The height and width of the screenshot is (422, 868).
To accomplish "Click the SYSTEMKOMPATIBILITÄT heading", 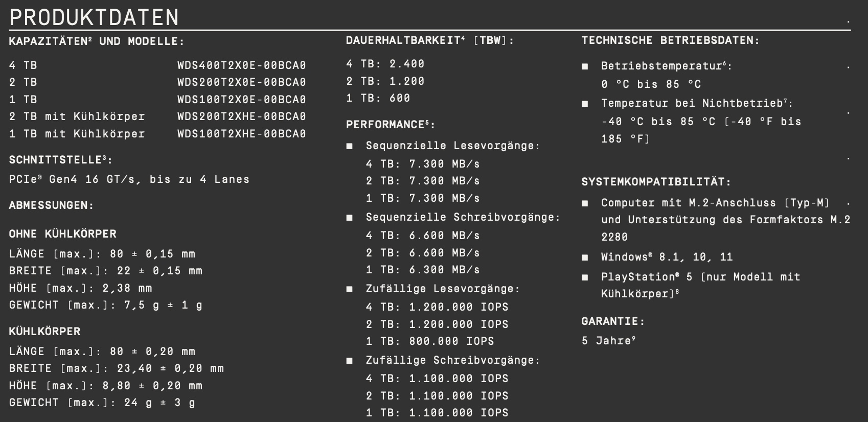I will point(656,181).
